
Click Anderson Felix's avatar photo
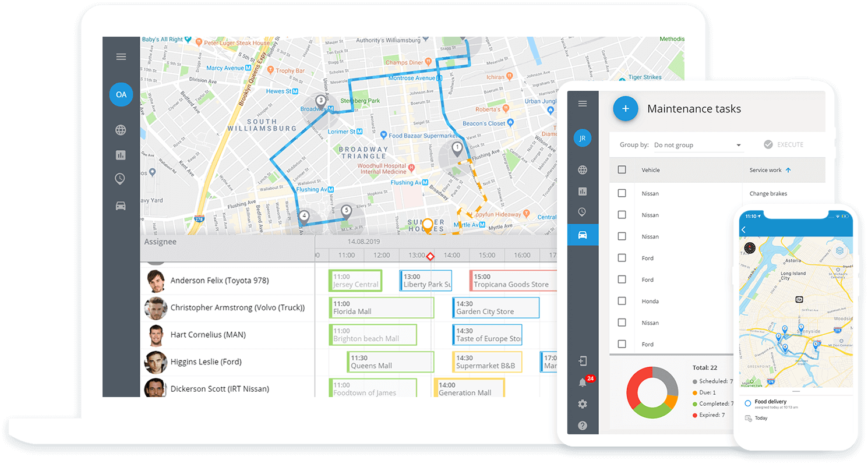pyautogui.click(x=156, y=281)
